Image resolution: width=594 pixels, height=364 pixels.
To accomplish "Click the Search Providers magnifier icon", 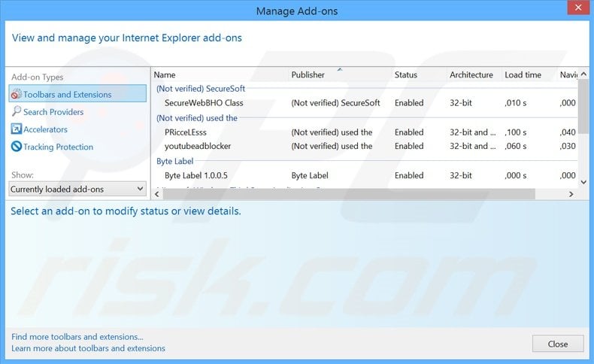I will [17, 112].
